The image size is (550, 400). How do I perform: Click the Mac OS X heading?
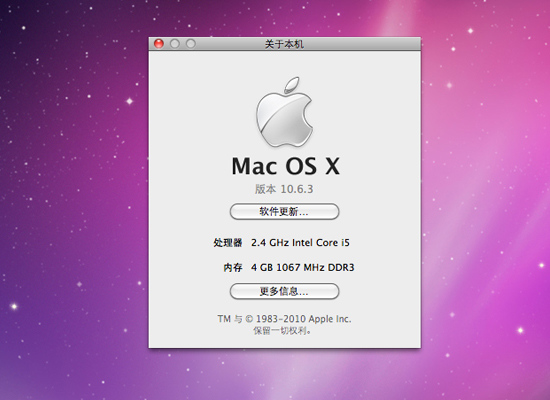point(286,166)
